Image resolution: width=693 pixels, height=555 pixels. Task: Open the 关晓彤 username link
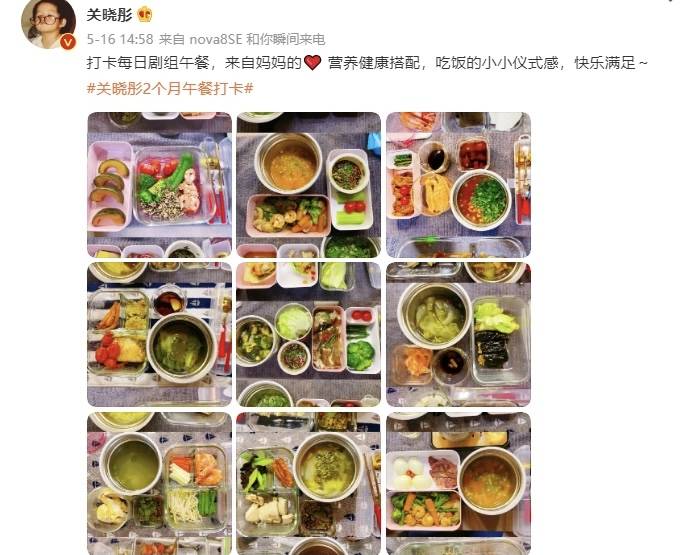pyautogui.click(x=109, y=15)
